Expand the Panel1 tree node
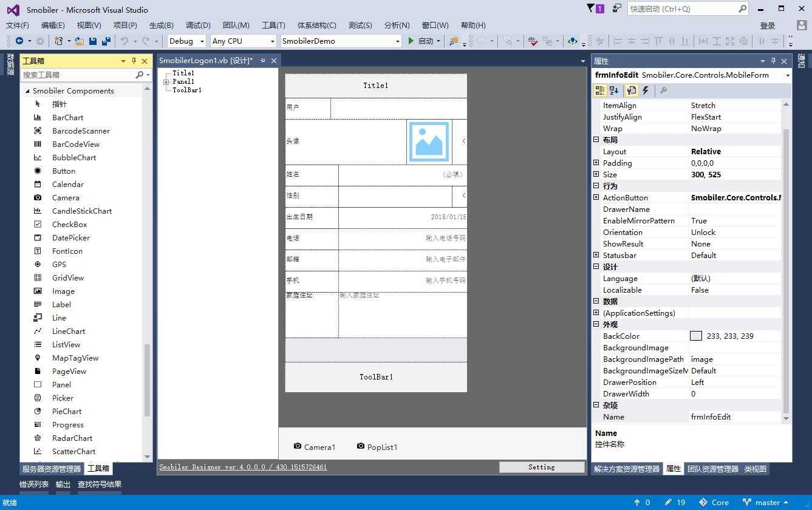This screenshot has height=510, width=812. coord(166,81)
